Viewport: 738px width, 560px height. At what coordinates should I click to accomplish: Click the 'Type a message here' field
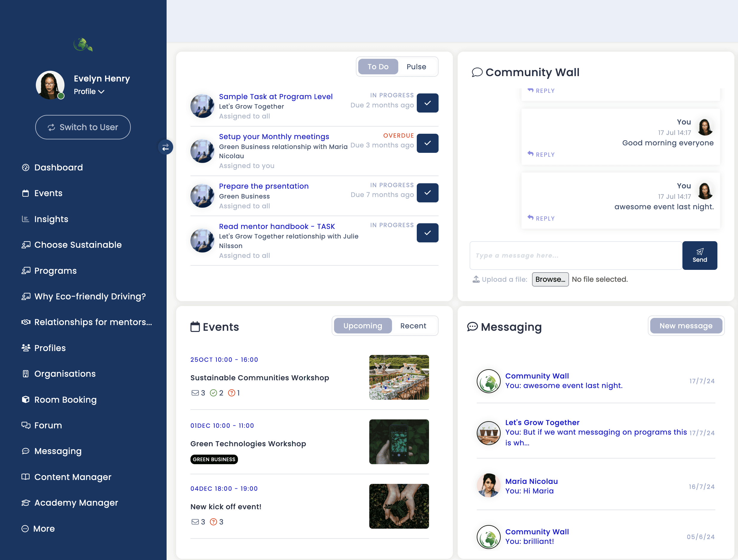click(575, 256)
